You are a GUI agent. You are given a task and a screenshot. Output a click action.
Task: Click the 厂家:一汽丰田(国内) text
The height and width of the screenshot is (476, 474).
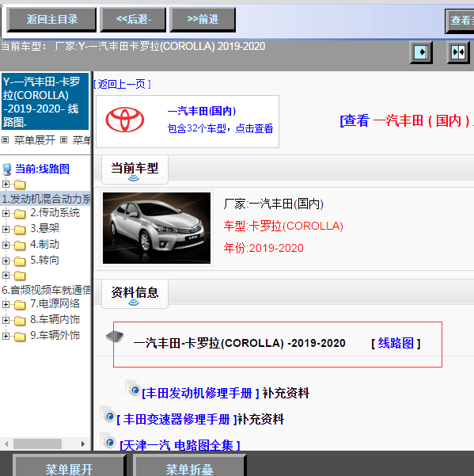click(x=274, y=204)
